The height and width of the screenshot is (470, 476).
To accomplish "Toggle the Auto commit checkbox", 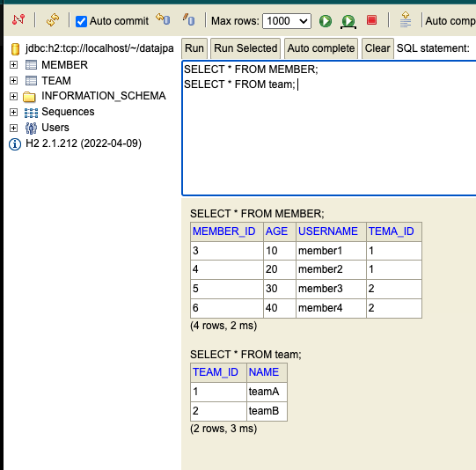I will (81, 21).
